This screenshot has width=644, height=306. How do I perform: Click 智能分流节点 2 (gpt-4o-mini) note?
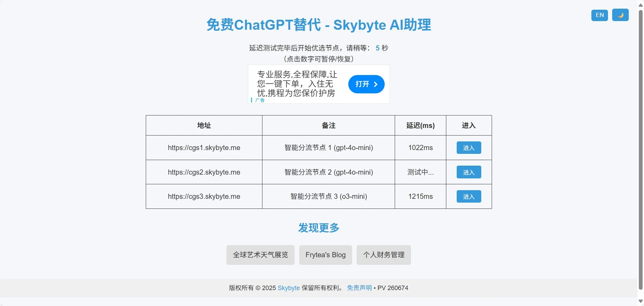pyautogui.click(x=329, y=172)
